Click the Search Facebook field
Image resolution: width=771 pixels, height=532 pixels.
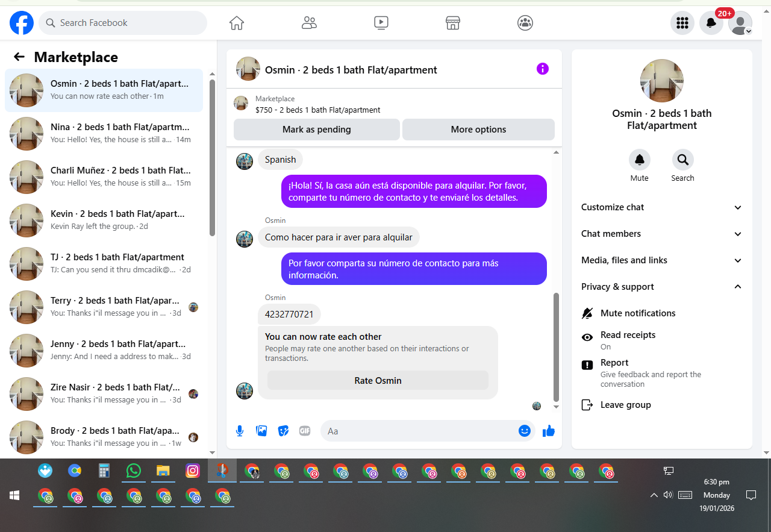coord(123,23)
